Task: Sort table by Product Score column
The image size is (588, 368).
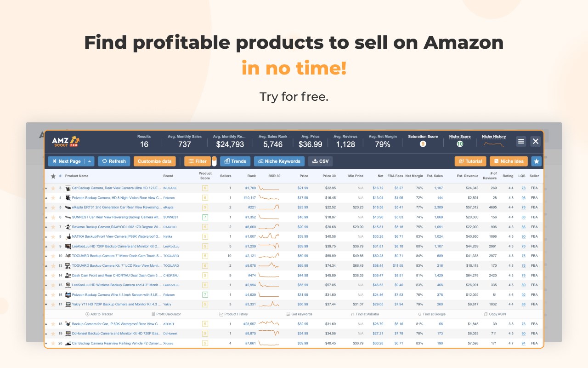Action: [x=205, y=176]
